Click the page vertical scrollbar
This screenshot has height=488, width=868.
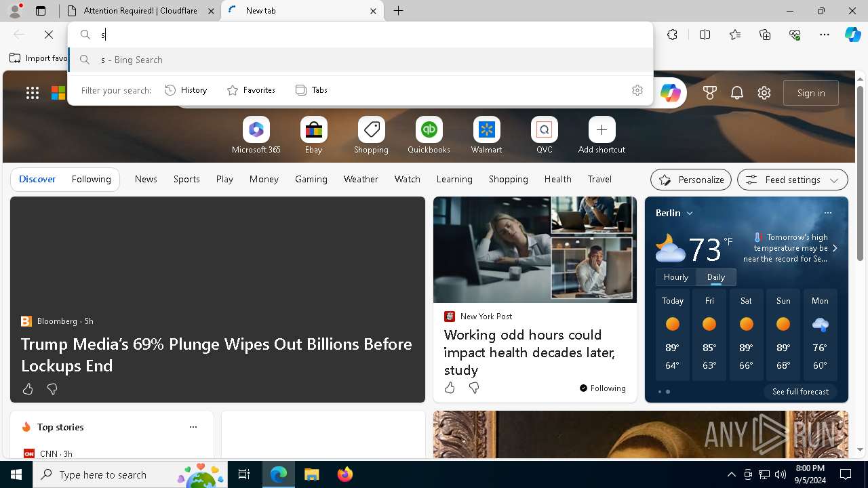[x=860, y=173]
